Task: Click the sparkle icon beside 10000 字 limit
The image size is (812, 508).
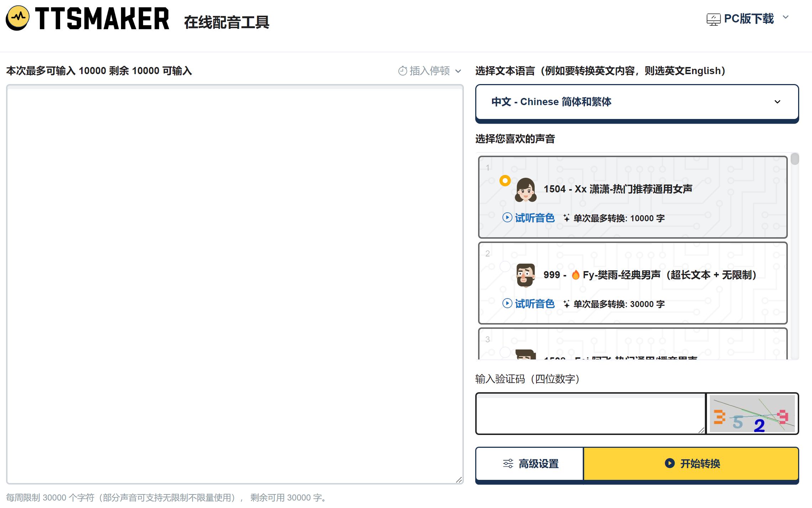Action: click(566, 218)
